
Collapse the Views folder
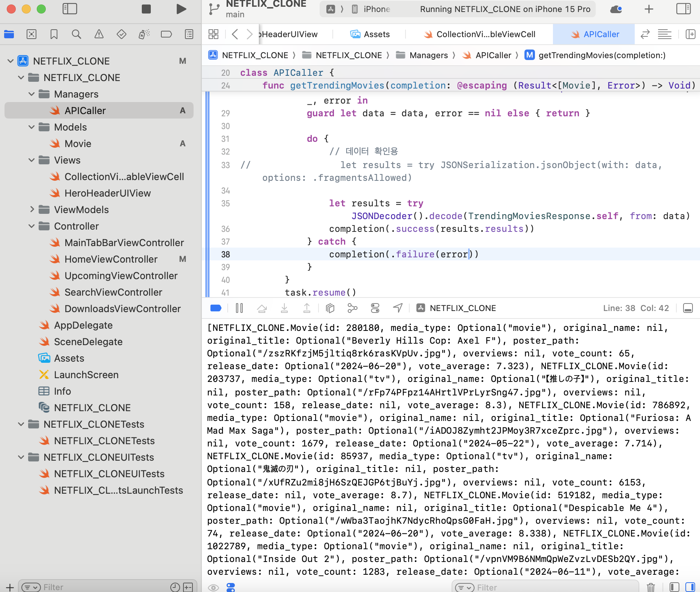32,160
